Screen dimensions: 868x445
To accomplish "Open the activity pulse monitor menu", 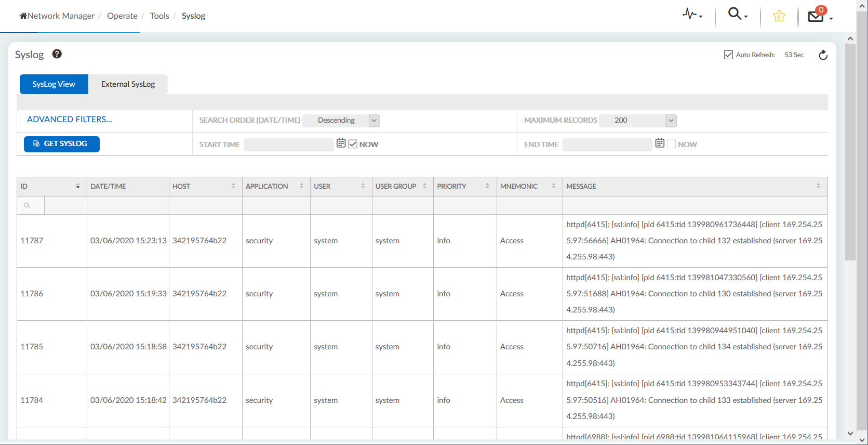I will point(692,15).
